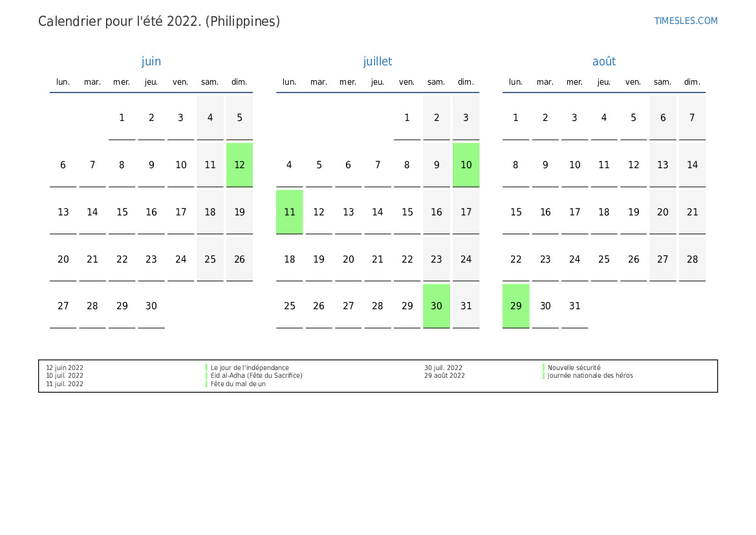756x535 pixels.
Task: Select the highlighted July 30 holiday
Action: pos(437,306)
